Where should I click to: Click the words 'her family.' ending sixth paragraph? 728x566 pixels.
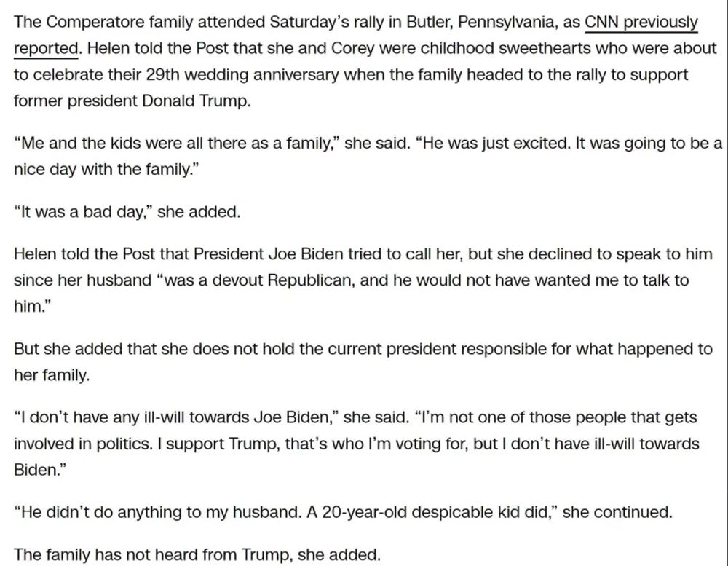52,375
